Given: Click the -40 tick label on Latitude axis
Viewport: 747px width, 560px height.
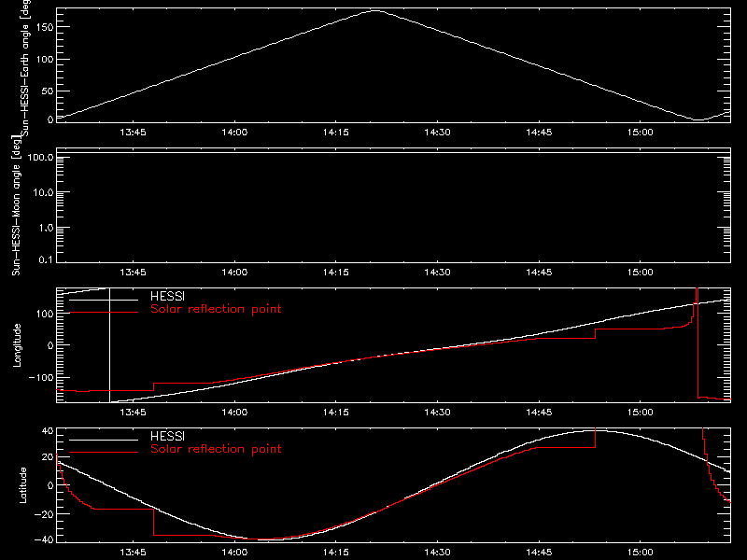Looking at the screenshot, I should point(44,539).
